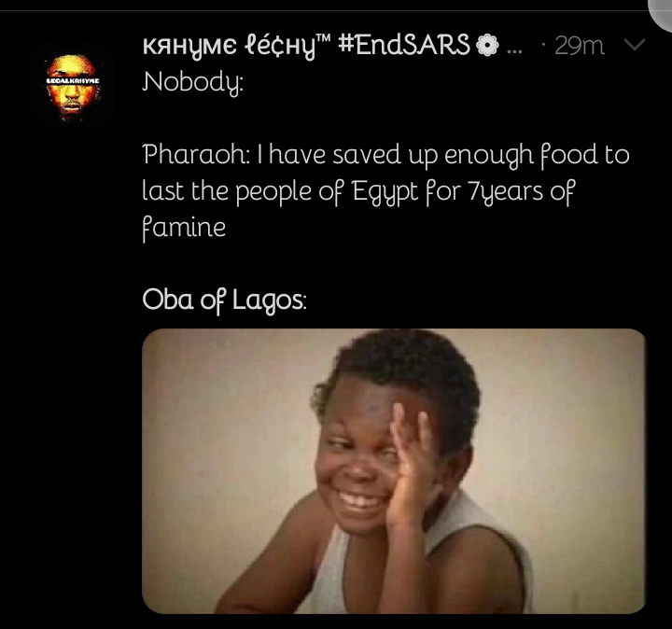Click the word "famine" in the tweet
This screenshot has width=672, height=629.
[184, 227]
